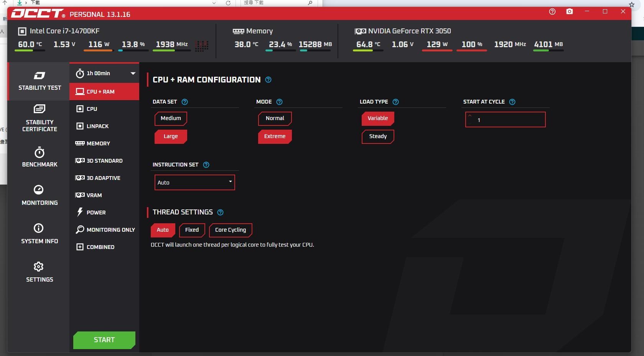The image size is (644, 356).
Task: Click the GPU clock 1920 MHz reading
Action: [510, 44]
